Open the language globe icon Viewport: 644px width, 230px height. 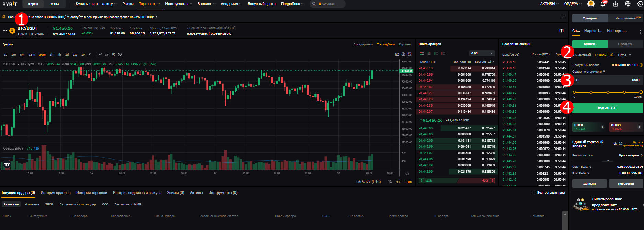tap(628, 4)
